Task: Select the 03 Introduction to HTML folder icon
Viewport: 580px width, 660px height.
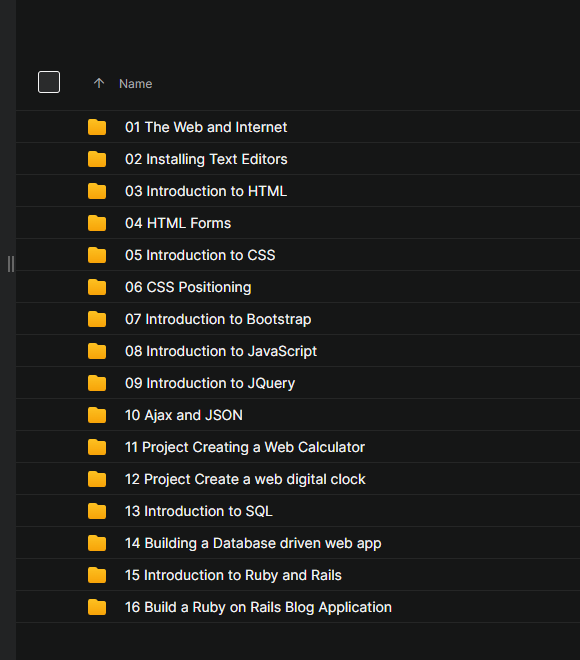Action: pos(97,191)
